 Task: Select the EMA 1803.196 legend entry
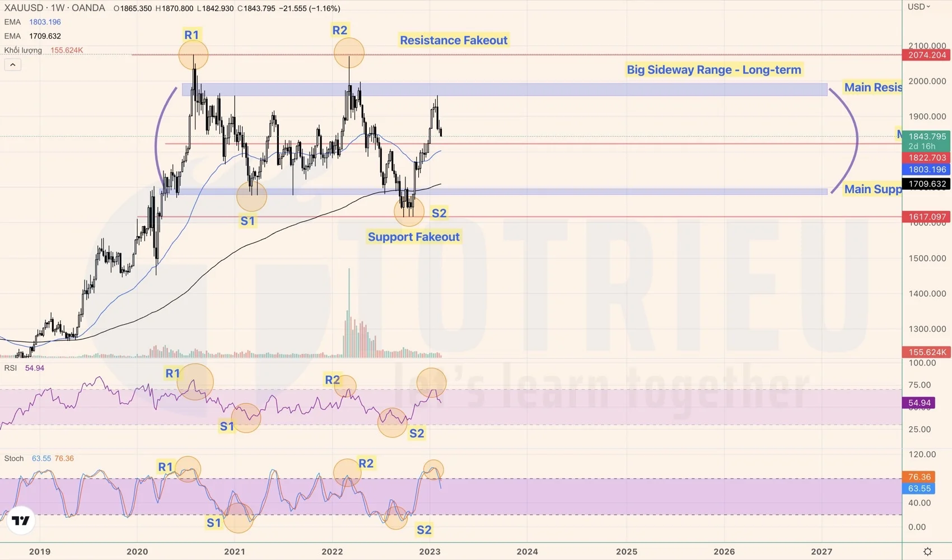pos(32,22)
